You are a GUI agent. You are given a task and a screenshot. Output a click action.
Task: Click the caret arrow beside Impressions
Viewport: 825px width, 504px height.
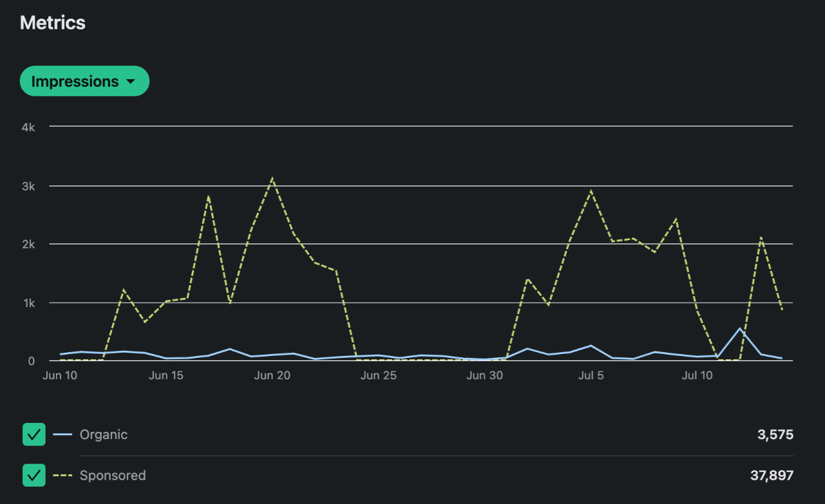131,82
